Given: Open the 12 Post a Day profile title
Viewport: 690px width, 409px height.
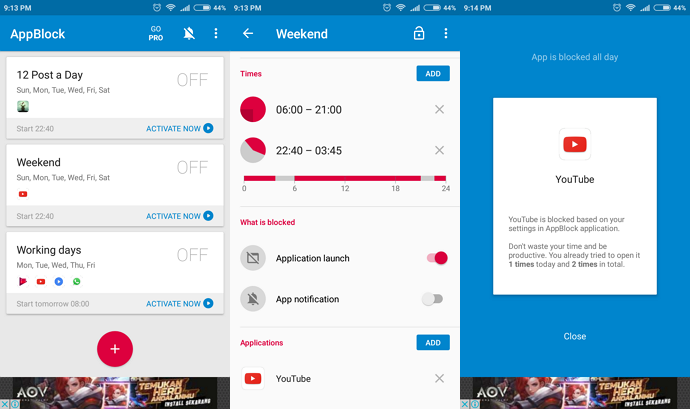Looking at the screenshot, I should 50,75.
